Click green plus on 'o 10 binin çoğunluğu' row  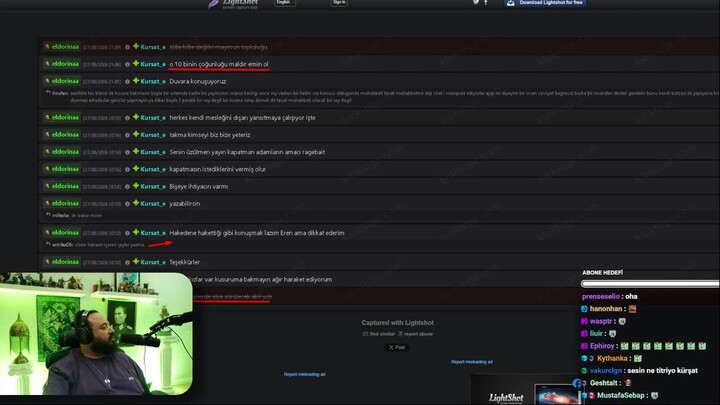coord(136,64)
